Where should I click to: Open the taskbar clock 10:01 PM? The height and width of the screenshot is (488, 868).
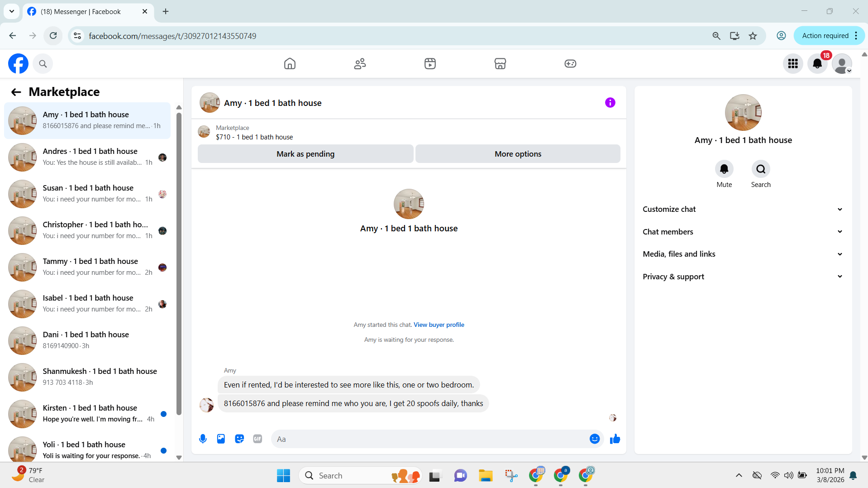point(830,475)
